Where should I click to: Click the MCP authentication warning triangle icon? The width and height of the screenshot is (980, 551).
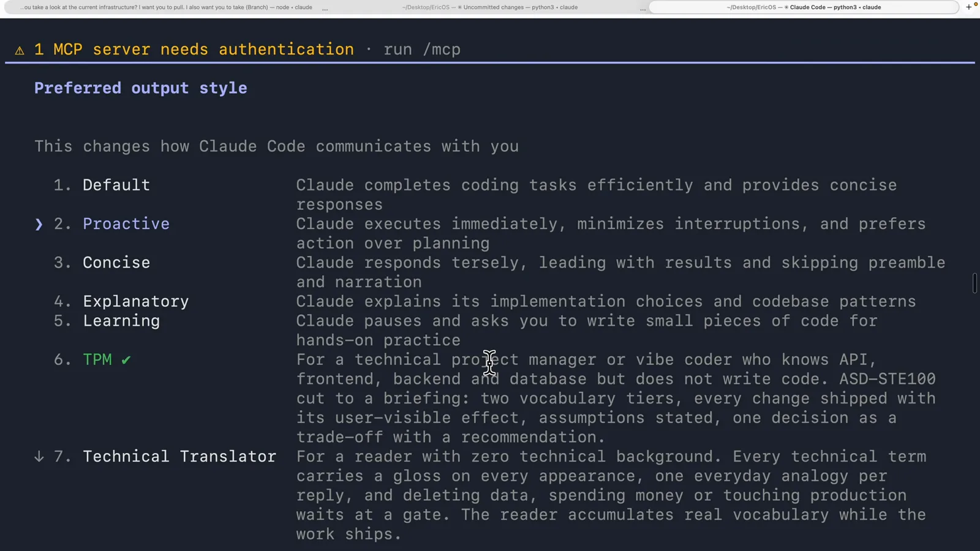(20, 50)
